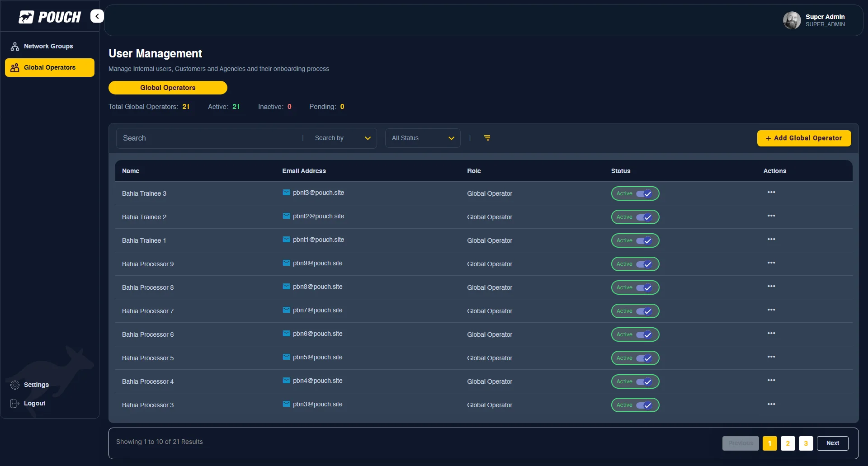Click the Super Admin username text

pos(825,17)
